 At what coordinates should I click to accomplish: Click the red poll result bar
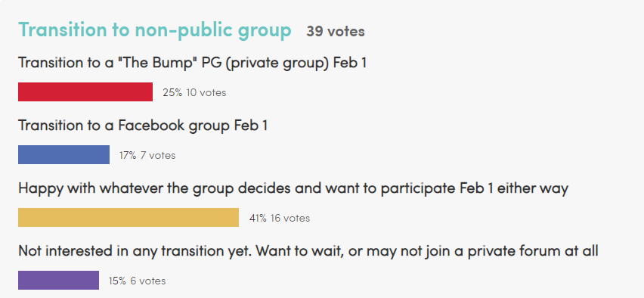85,92
